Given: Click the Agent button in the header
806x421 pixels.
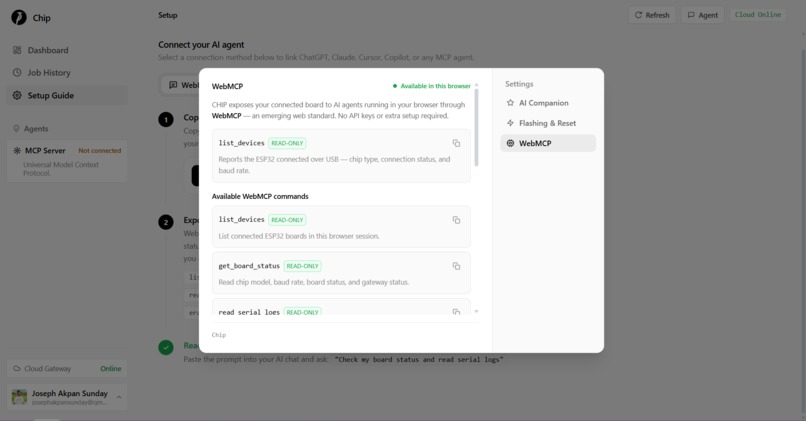Looking at the screenshot, I should 703,15.
